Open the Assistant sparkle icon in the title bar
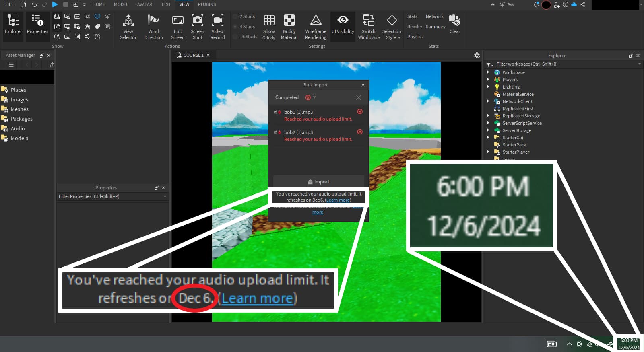 502,4
